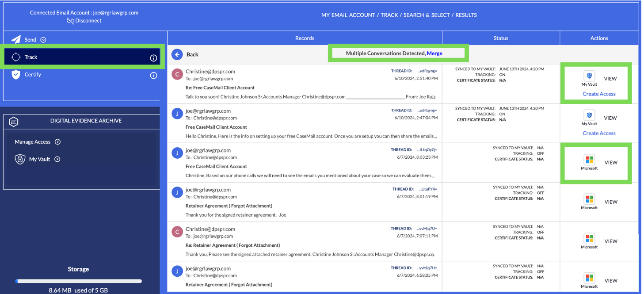
Task: Click the Merge link
Action: [x=434, y=53]
